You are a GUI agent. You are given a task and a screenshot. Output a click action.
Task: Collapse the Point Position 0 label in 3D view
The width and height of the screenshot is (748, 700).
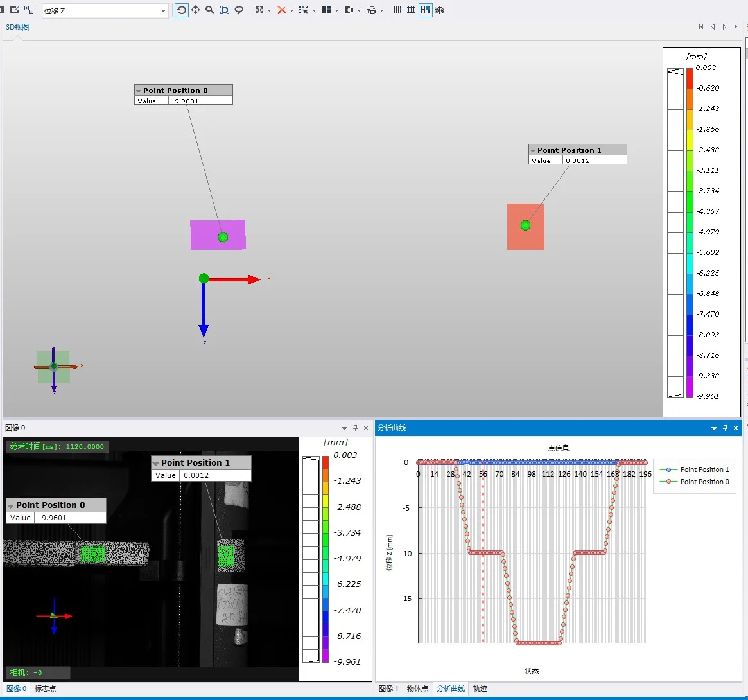139,91
